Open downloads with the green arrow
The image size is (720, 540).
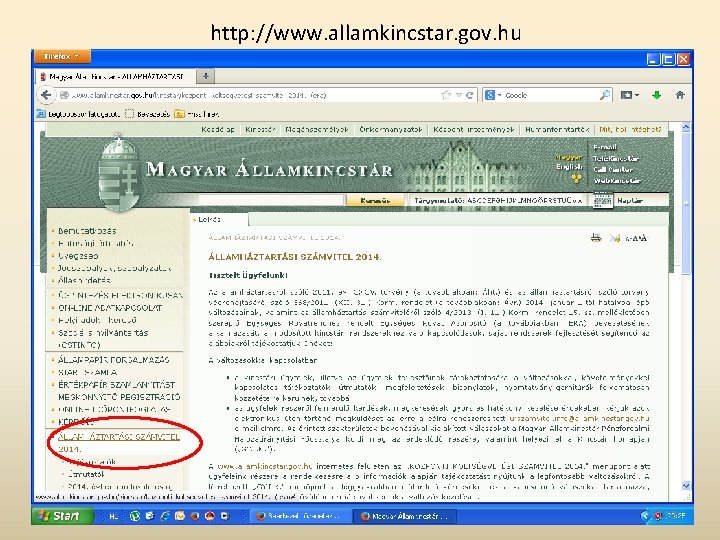(x=657, y=95)
